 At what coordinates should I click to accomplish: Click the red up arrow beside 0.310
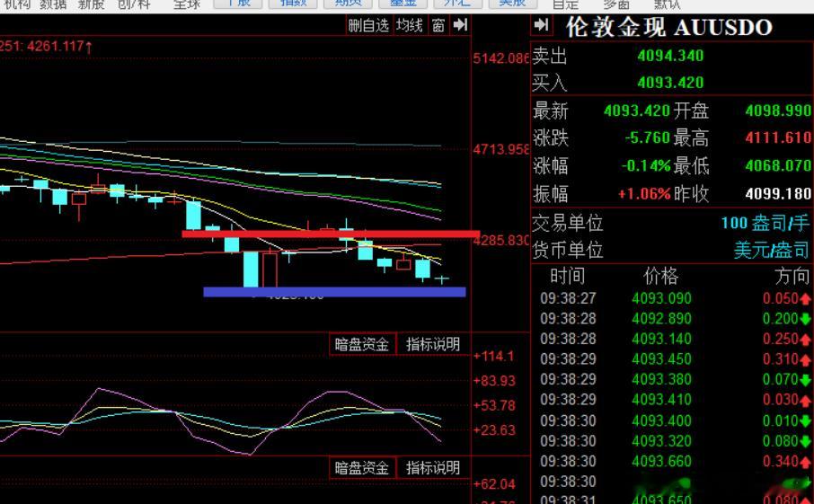coord(806,359)
